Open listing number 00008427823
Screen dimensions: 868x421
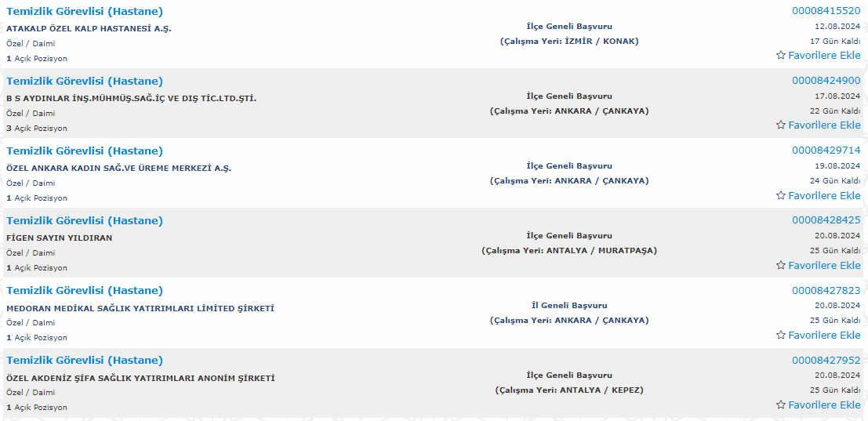click(x=826, y=290)
